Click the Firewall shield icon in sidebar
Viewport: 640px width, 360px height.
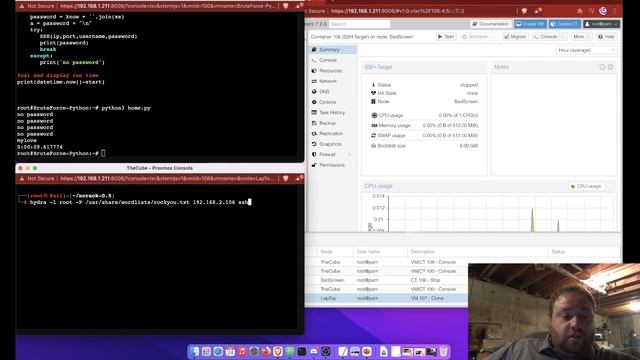[314, 155]
